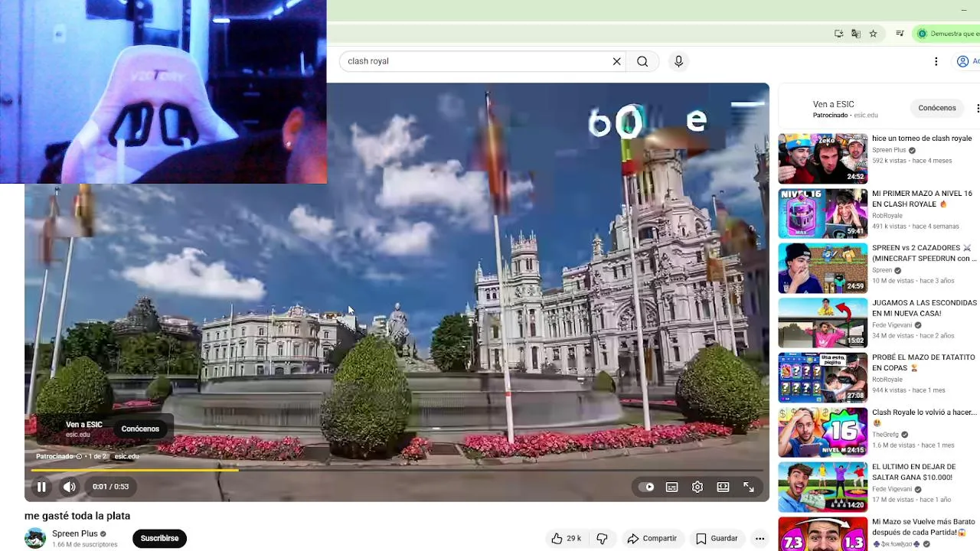
Task: Open the media control icon in browser toolbar
Action: coord(900,34)
